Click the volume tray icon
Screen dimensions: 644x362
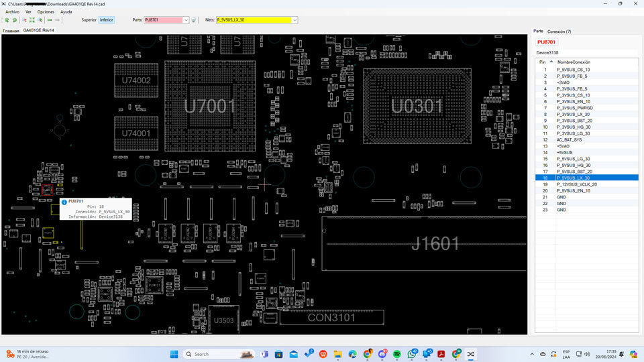click(x=588, y=354)
